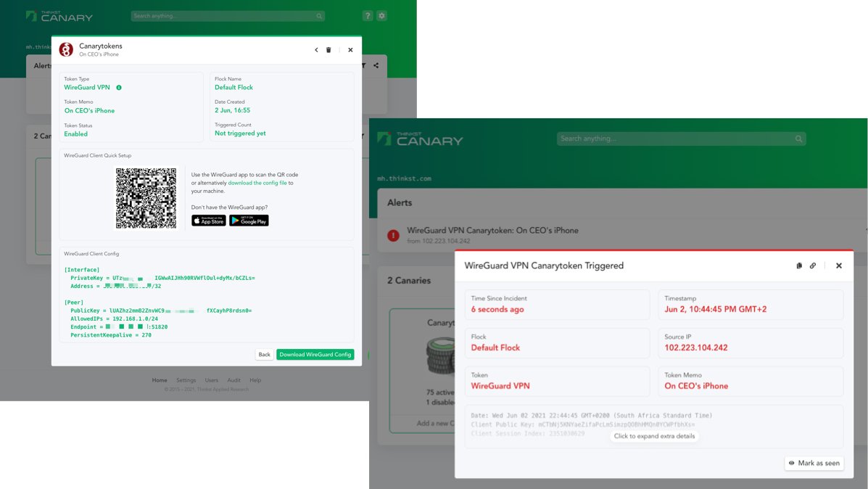Image resolution: width=868 pixels, height=489 pixels.
Task: Close the Canarytoken Triggered dialog
Action: pos(839,266)
